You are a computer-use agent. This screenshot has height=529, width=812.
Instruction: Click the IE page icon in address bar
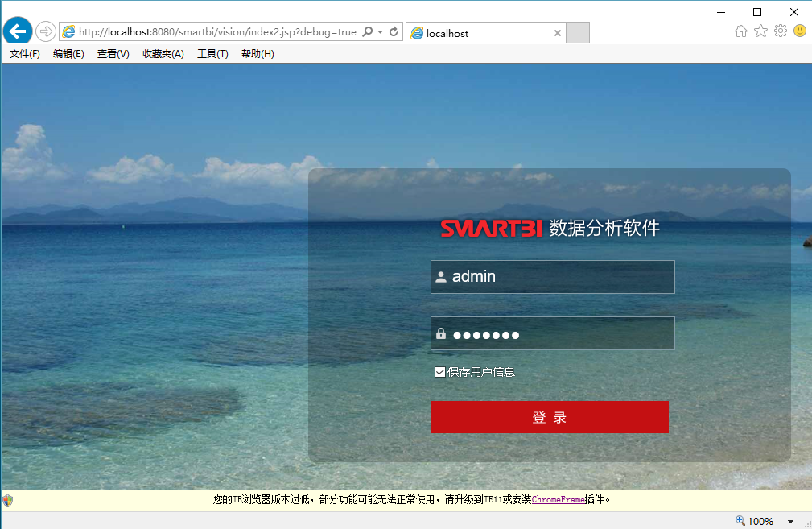coord(68,32)
